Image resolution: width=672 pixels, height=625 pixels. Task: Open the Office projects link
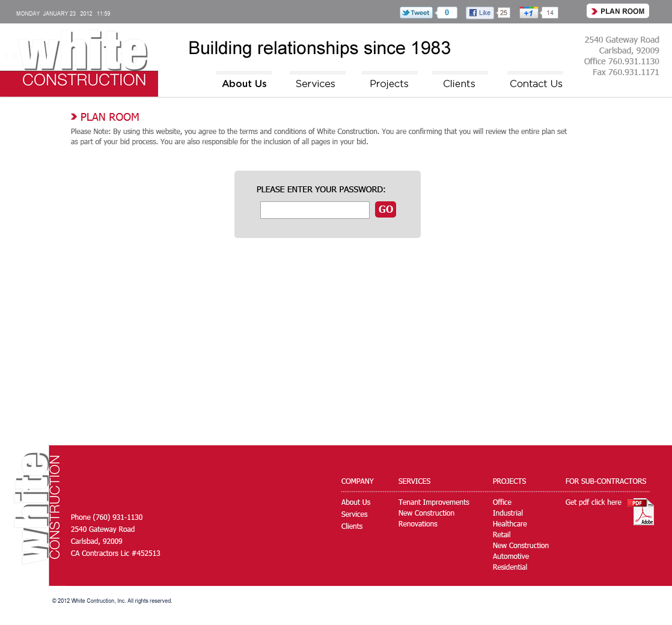pyautogui.click(x=502, y=502)
